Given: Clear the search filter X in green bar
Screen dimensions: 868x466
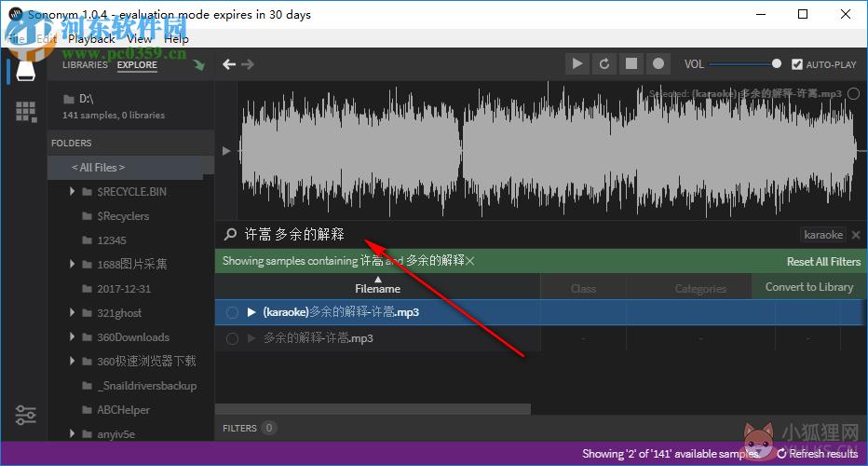Looking at the screenshot, I should pyautogui.click(x=470, y=261).
